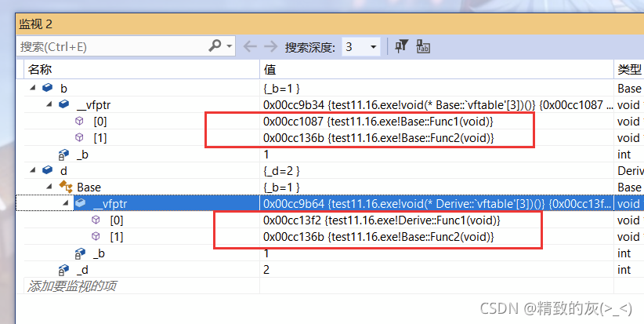The height and width of the screenshot is (324, 644).
Task: Click the [0] item icon under b's vfptr
Action: [79, 121]
